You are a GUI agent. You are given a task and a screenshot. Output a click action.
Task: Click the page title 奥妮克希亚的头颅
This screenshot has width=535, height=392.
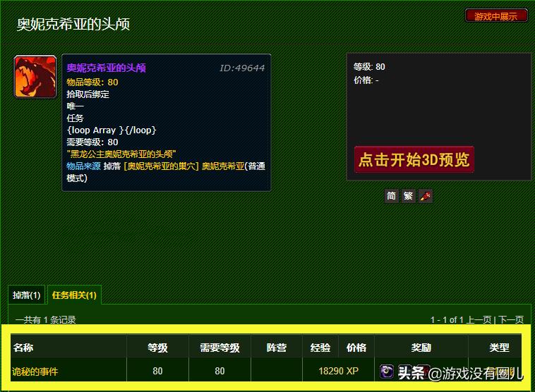[x=73, y=24]
